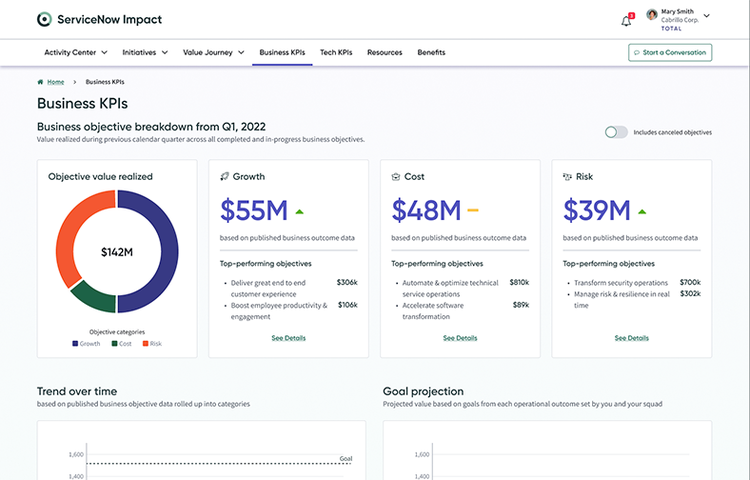Click the orange Risk donut segment
The image size is (750, 480).
[x=67, y=234]
